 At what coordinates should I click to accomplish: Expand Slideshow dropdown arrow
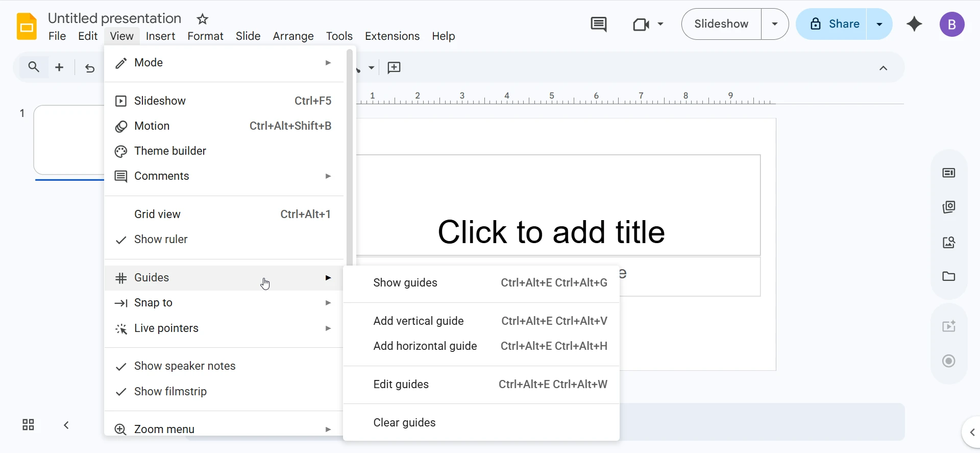(774, 24)
